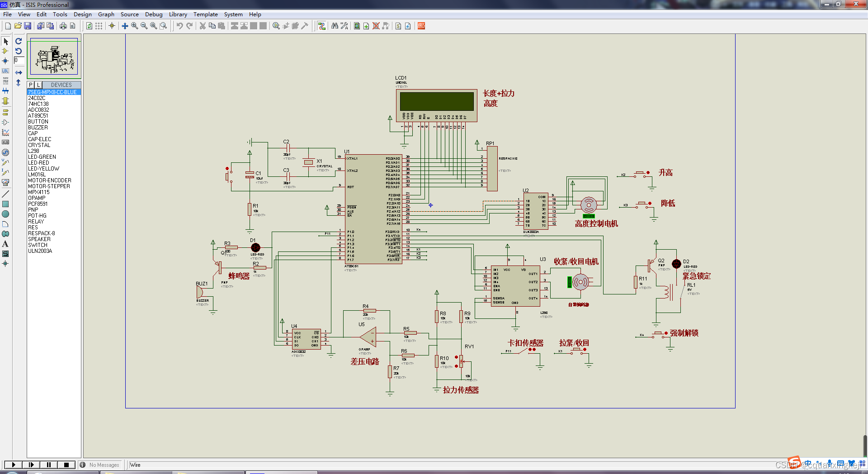Click the No Messages status indicator

(x=100, y=465)
